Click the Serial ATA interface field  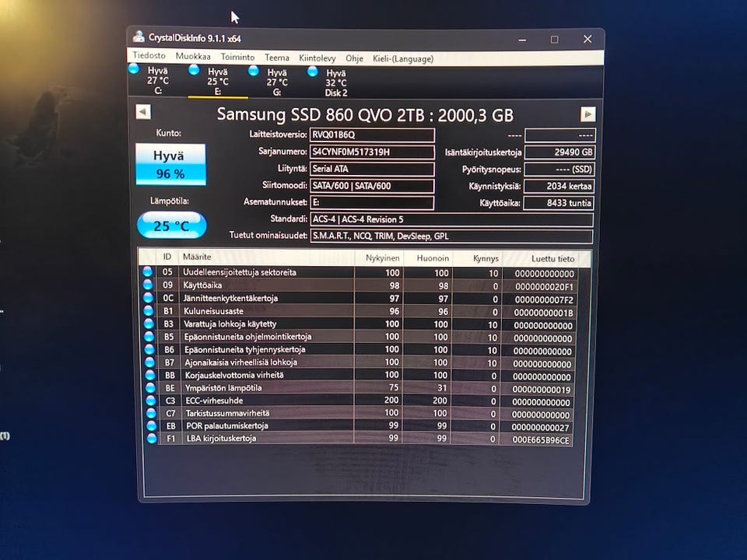click(372, 169)
